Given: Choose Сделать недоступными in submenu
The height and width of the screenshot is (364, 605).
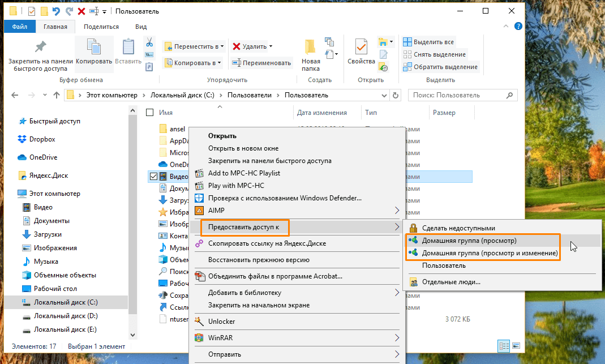Looking at the screenshot, I should 458,228.
